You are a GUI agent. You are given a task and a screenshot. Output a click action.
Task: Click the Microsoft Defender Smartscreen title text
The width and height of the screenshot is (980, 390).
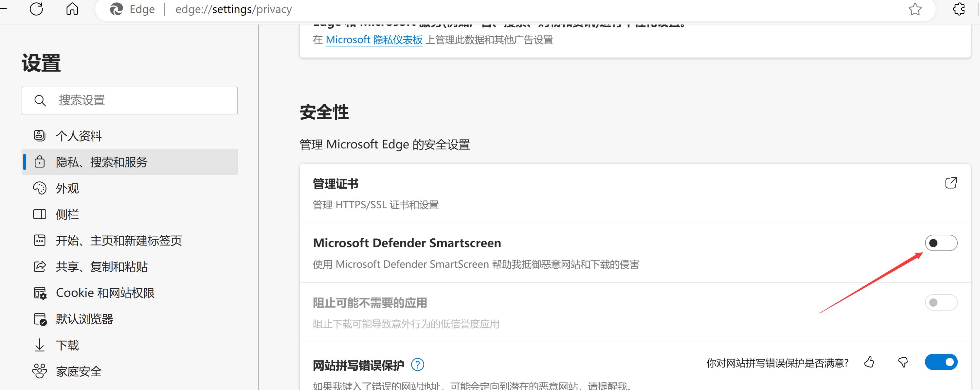[407, 243]
